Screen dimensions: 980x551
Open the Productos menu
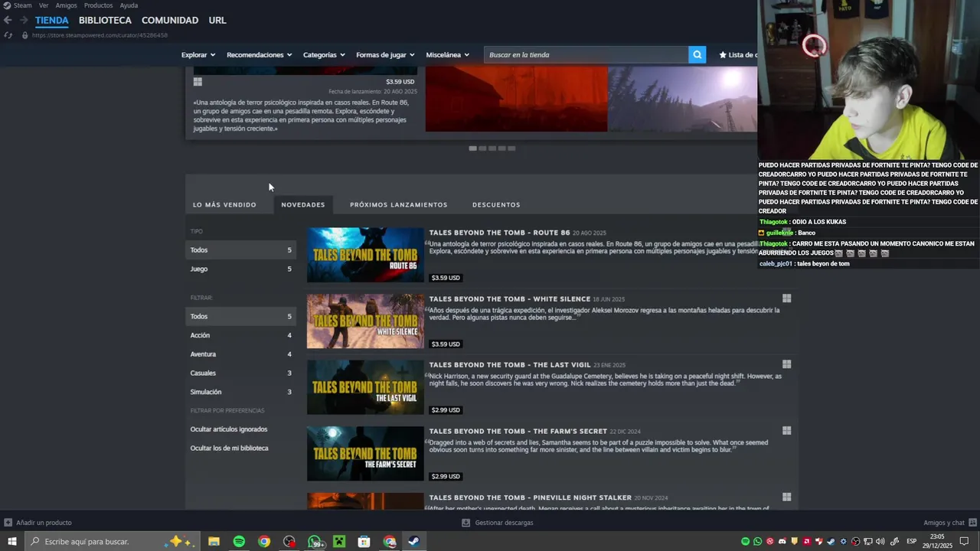point(98,5)
